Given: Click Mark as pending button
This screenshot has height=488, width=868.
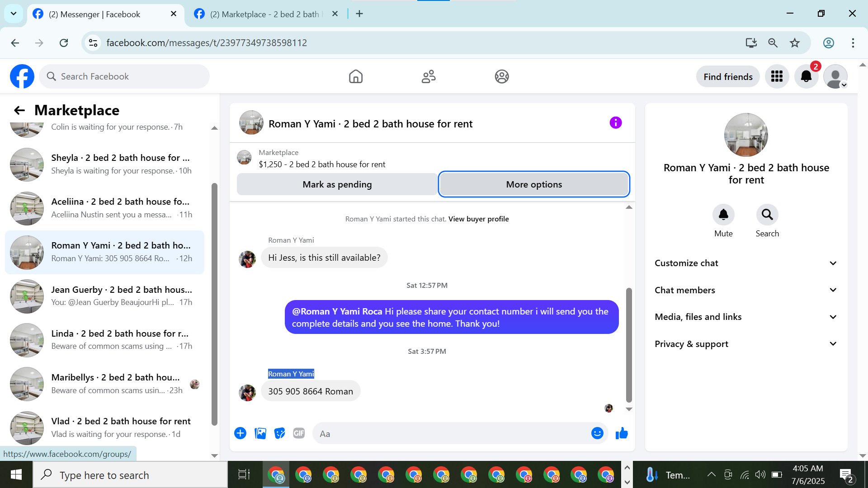Looking at the screenshot, I should tap(337, 184).
